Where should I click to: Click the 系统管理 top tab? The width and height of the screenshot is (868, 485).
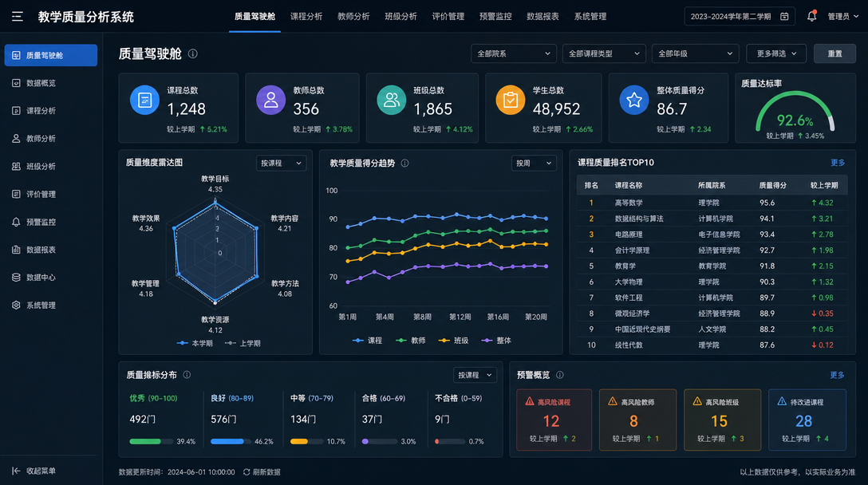pyautogui.click(x=590, y=17)
